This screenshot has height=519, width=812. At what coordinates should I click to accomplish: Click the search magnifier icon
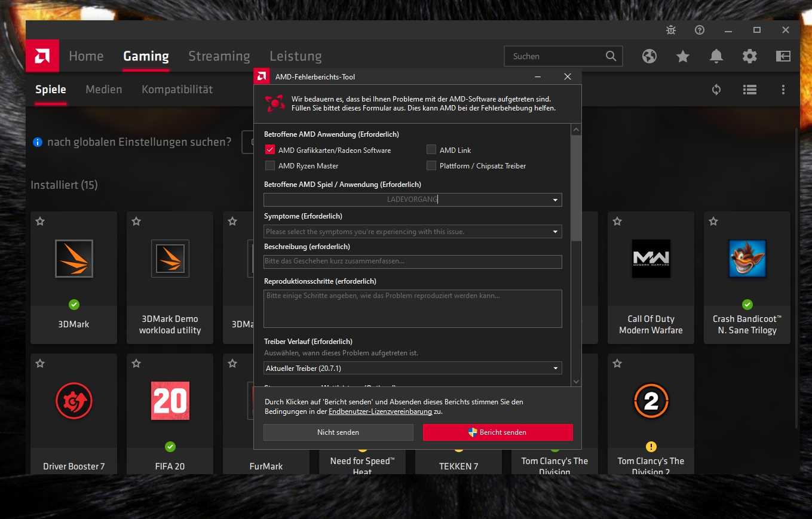pos(611,56)
